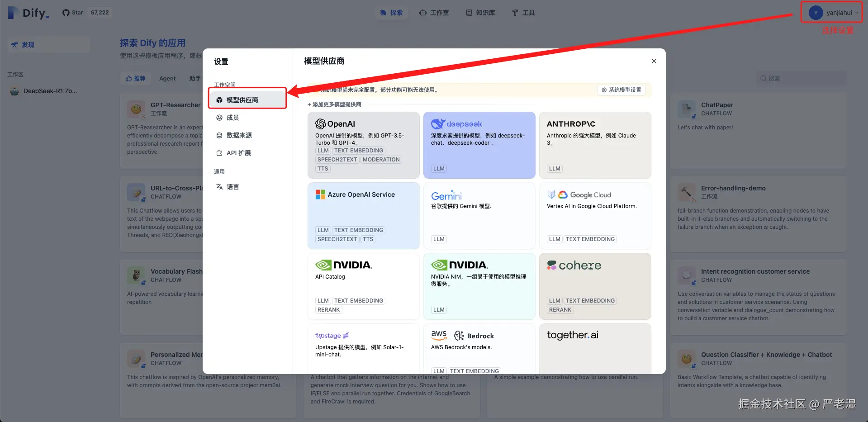The height and width of the screenshot is (422, 868).
Task: Switch to the 知识库 top navigation tab
Action: pyautogui.click(x=480, y=13)
